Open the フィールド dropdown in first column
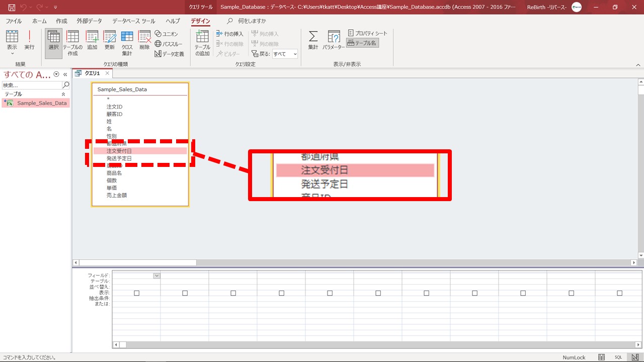The image size is (644, 362). point(156,276)
